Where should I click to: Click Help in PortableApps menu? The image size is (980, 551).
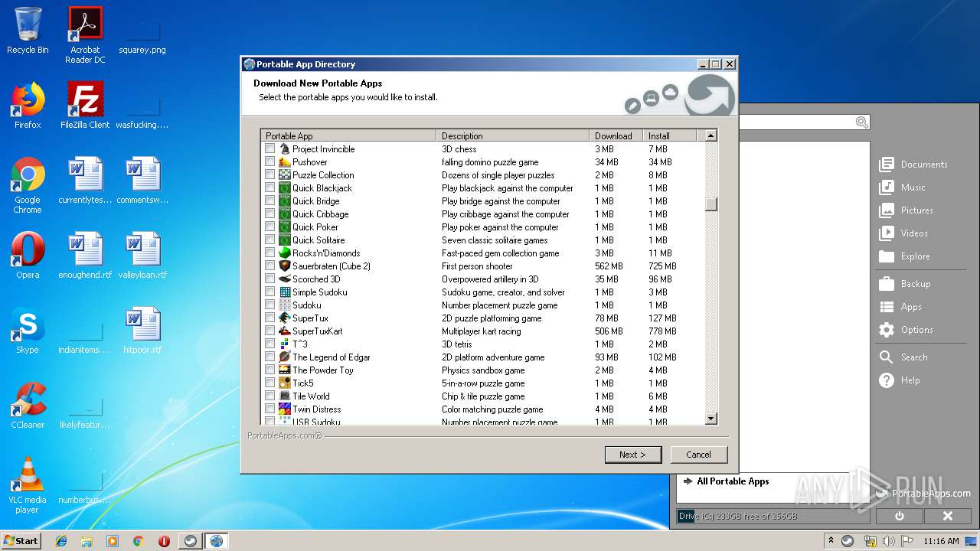(900, 380)
